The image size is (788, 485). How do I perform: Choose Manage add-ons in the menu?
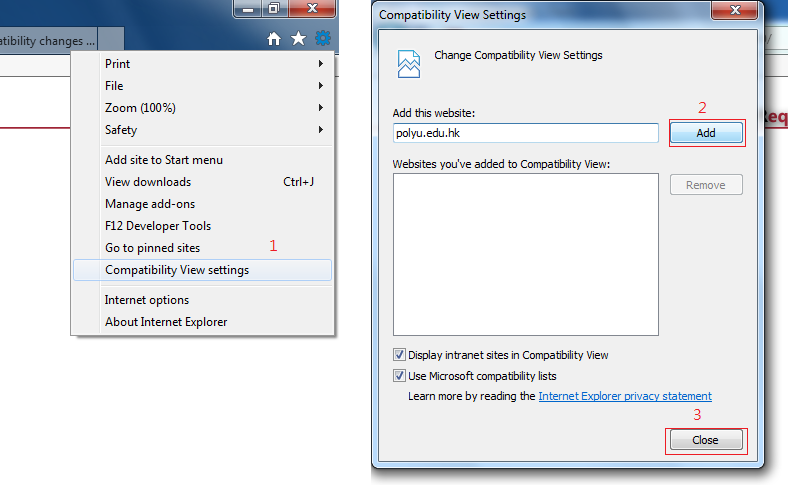point(150,204)
